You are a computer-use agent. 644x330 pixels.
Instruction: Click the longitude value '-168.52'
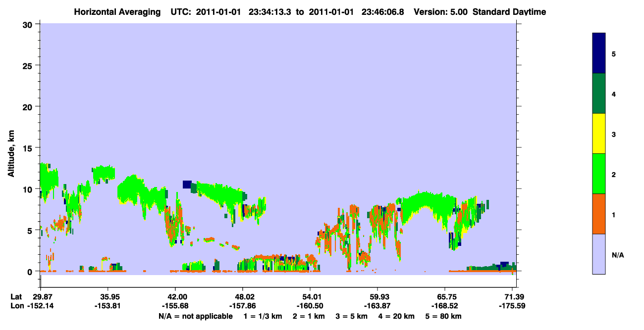pos(445,306)
